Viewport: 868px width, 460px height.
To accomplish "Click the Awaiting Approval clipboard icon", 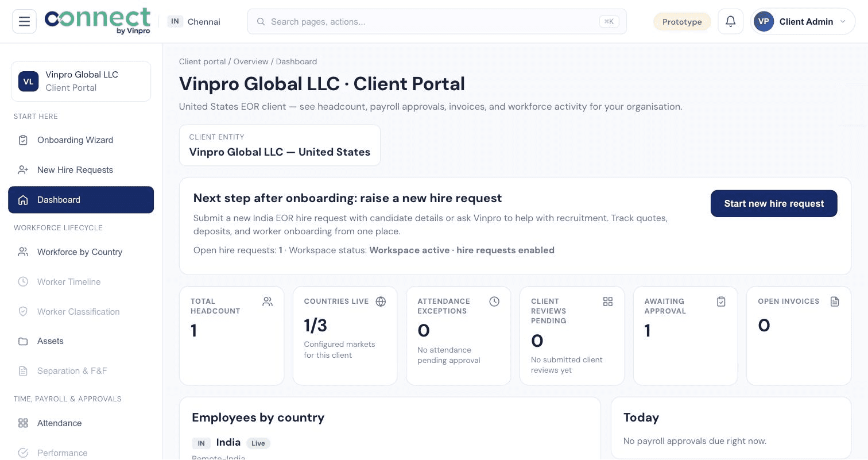I will coord(722,301).
